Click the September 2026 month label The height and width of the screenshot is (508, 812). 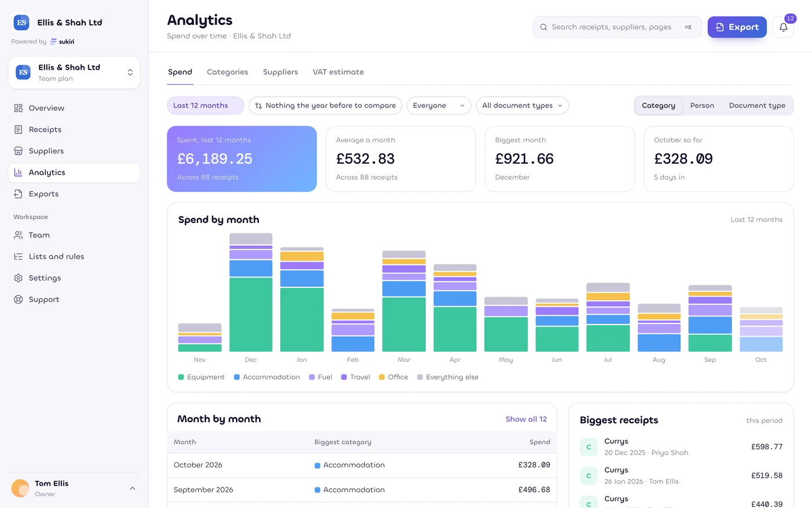point(203,490)
